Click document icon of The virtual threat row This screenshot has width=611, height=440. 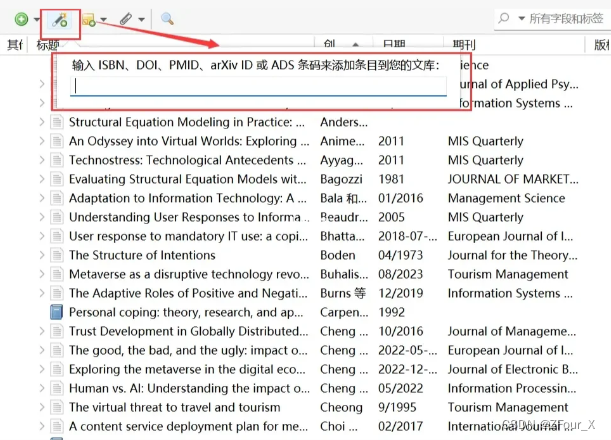click(57, 407)
